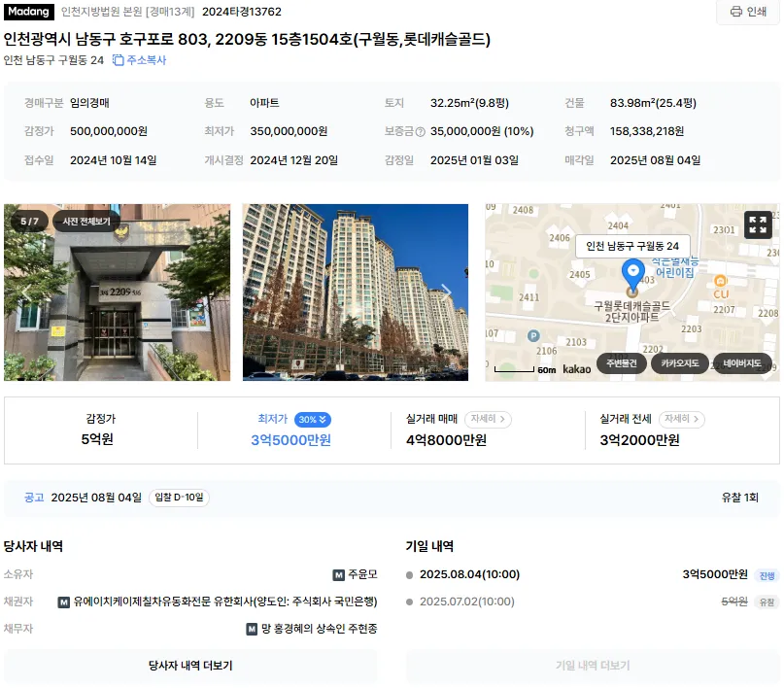Open 사진 전체보기 photo gallery
Viewport: 784px width, 688px height.
click(x=86, y=222)
